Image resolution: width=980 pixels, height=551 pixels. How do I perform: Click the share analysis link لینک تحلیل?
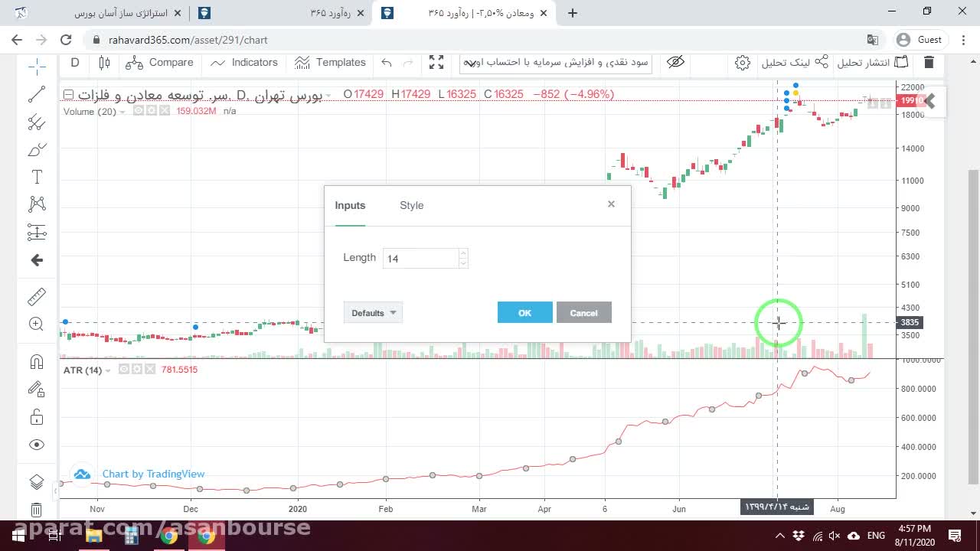tap(795, 63)
